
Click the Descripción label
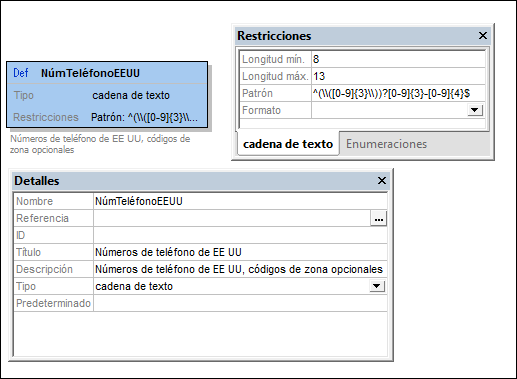coord(44,269)
